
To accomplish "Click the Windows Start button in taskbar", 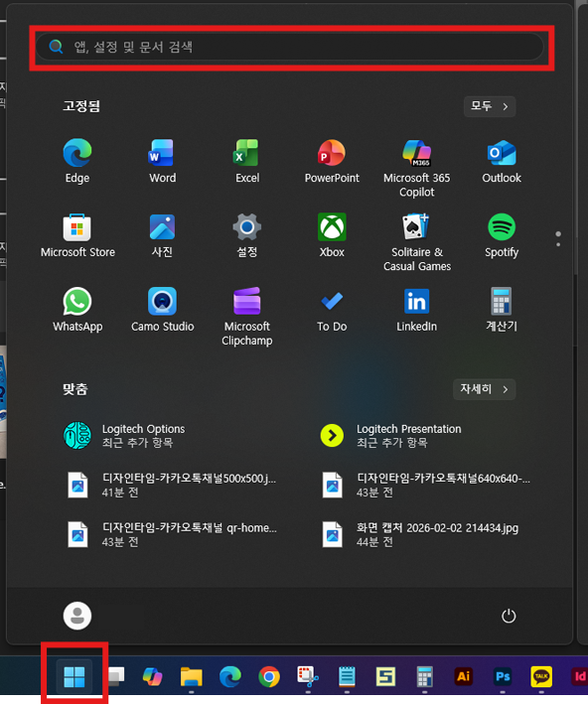I will coord(74,676).
